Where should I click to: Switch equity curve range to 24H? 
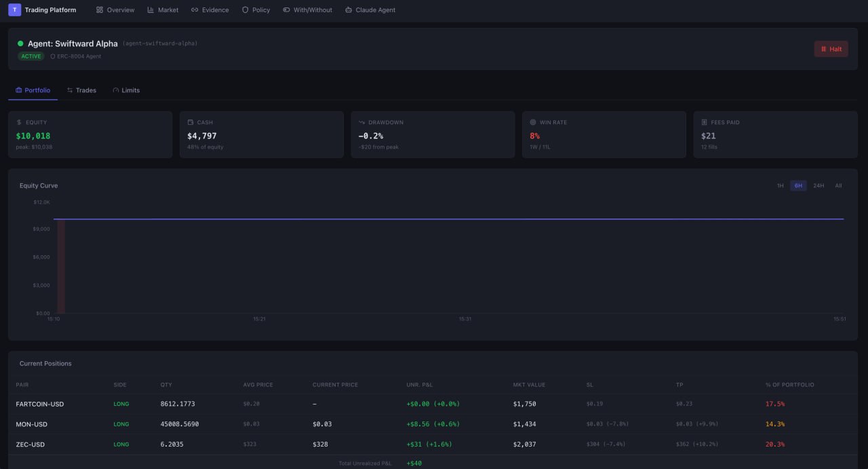[x=818, y=185]
